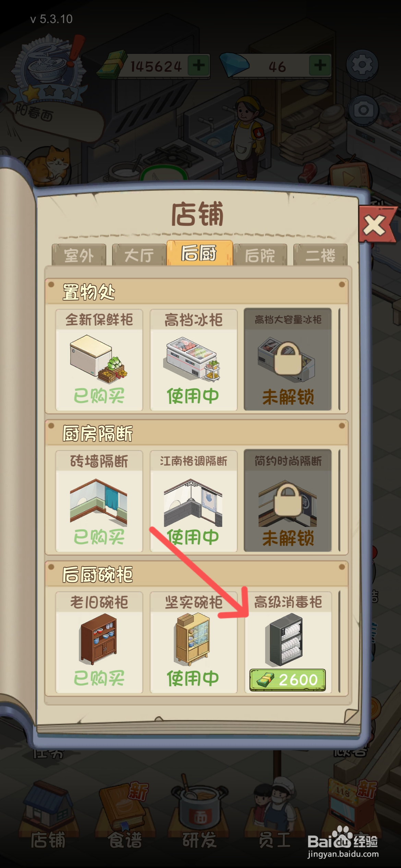Select the 老旧碗柜 cupboard card

pos(99,642)
